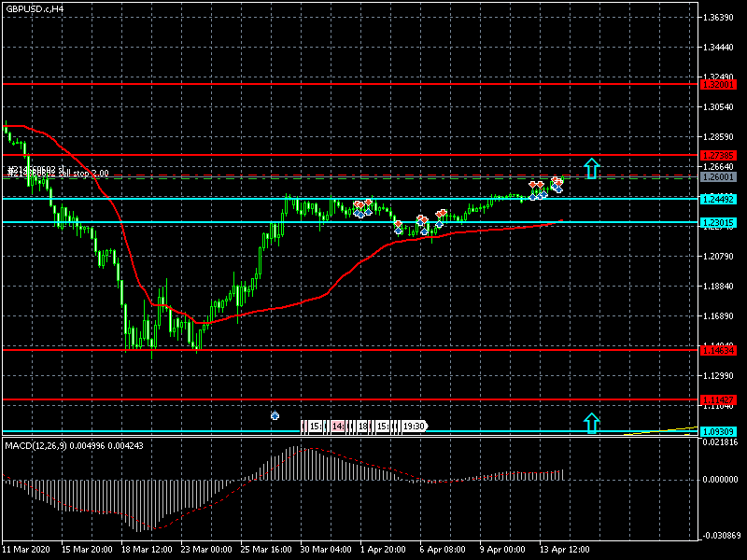Click the 1.36390 price on the scale
747x560 pixels.
tap(718, 18)
